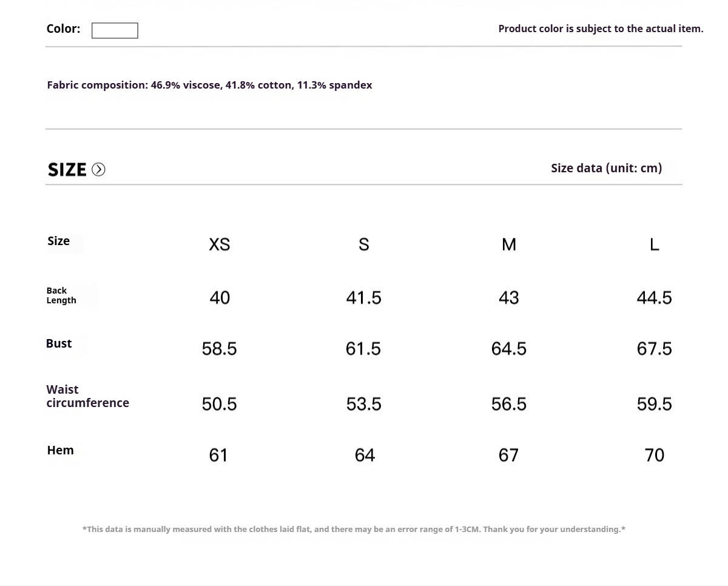This screenshot has height=586, width=728.
Task: Click the Hem row label
Action: point(60,450)
